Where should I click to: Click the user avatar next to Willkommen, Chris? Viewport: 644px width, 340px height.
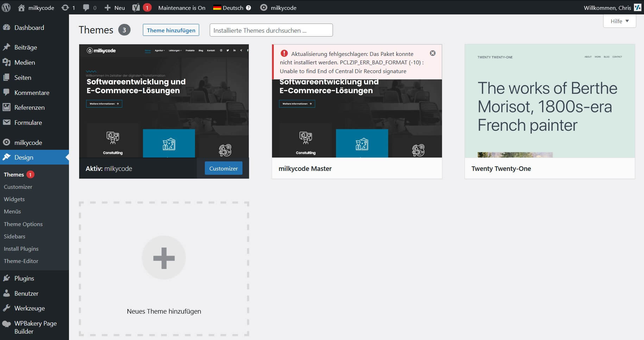[637, 7]
